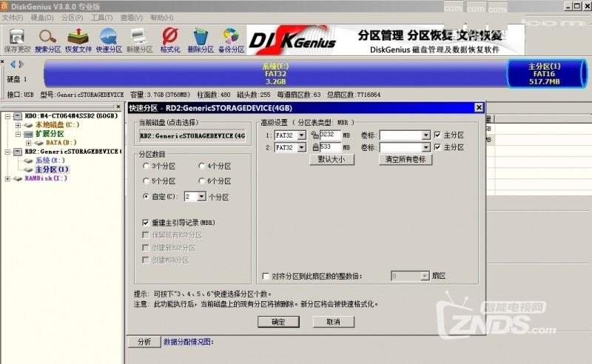Select the 6个分区 radio option

pos(201,181)
